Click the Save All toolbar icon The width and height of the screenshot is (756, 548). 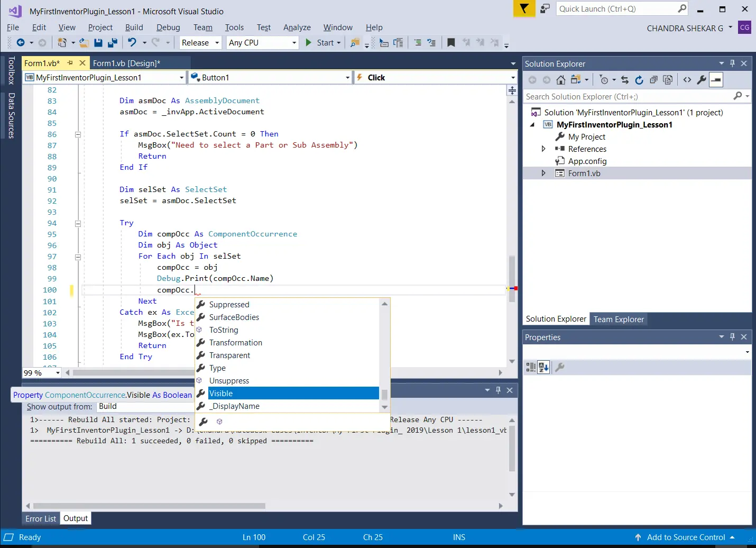click(113, 43)
